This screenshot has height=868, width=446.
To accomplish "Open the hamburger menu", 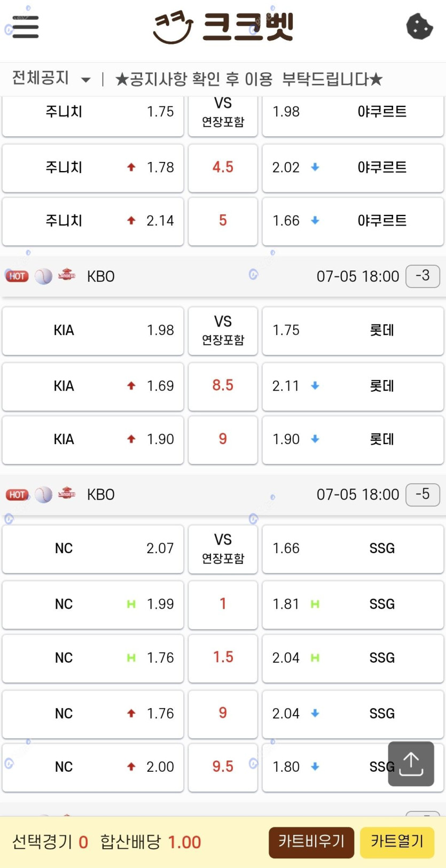I will point(25,26).
